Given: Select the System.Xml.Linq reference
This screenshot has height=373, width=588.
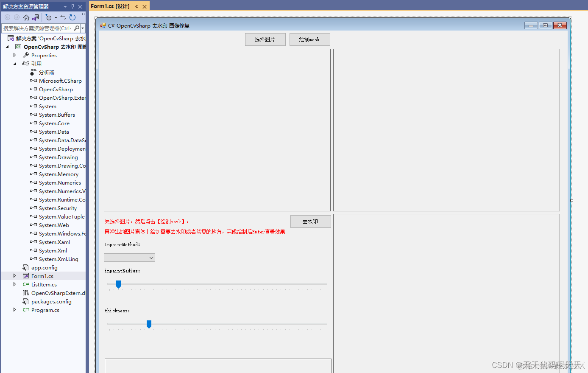Looking at the screenshot, I should coord(59,259).
